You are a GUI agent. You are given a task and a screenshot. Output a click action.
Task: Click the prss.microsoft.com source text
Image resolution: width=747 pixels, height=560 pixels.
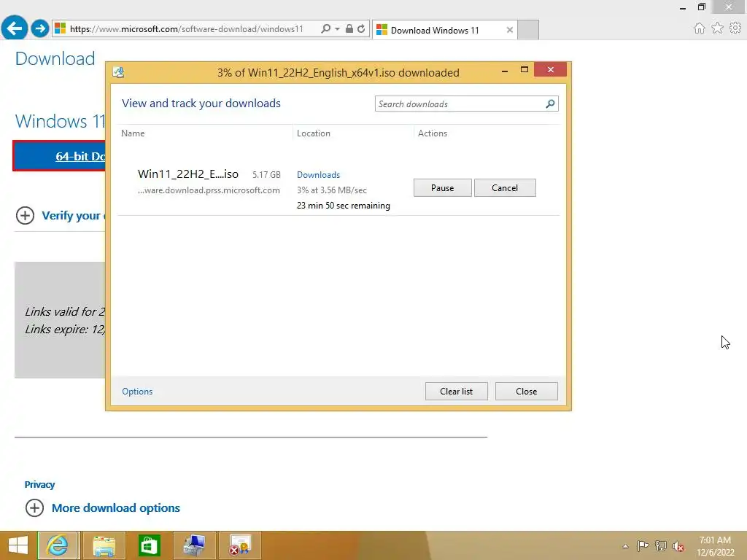pos(209,190)
